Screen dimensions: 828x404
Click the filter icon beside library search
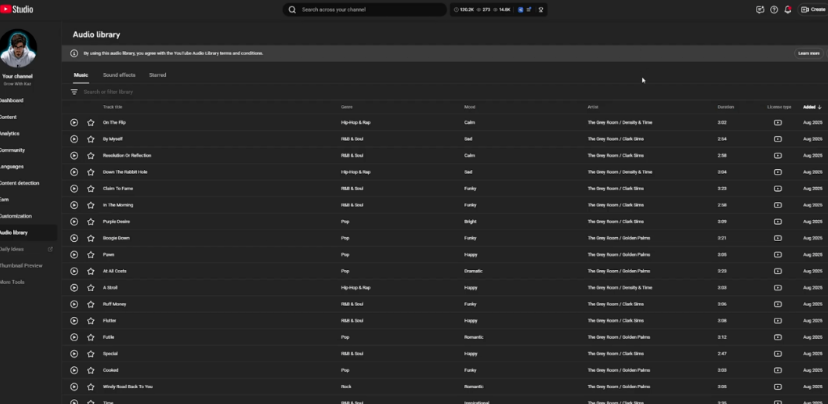(74, 92)
